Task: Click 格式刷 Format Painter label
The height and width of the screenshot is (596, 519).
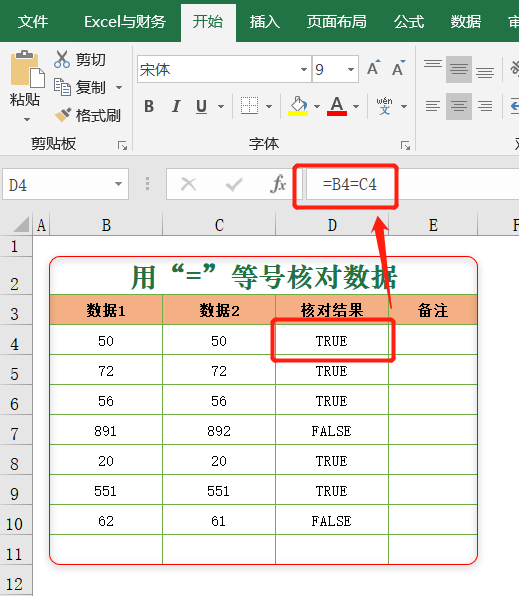Action: [x=98, y=115]
